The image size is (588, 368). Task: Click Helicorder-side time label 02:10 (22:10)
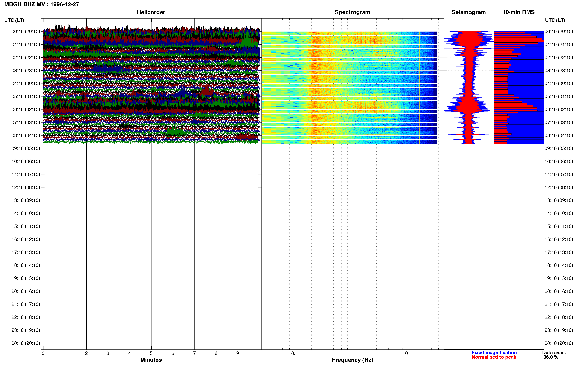[x=26, y=57]
